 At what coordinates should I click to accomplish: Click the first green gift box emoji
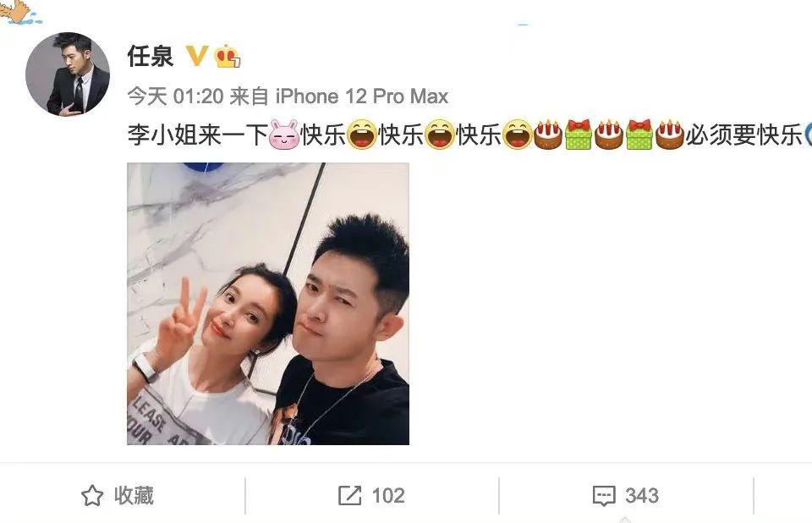click(x=579, y=135)
